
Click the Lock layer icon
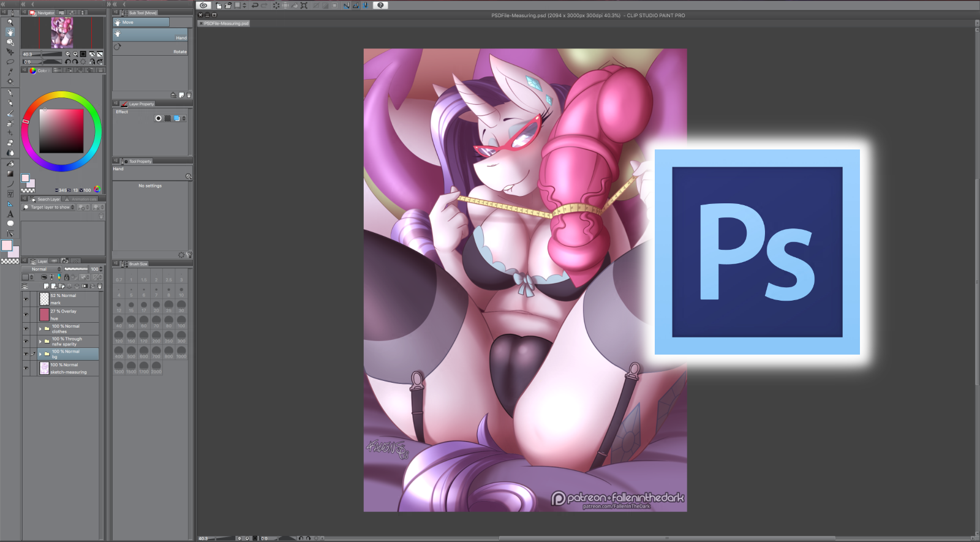(66, 277)
